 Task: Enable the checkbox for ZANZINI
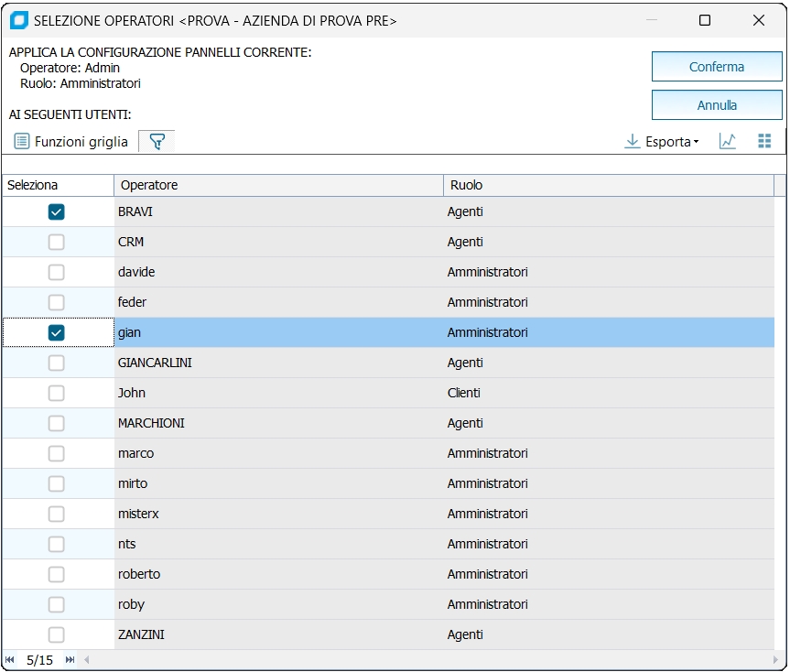tap(57, 635)
